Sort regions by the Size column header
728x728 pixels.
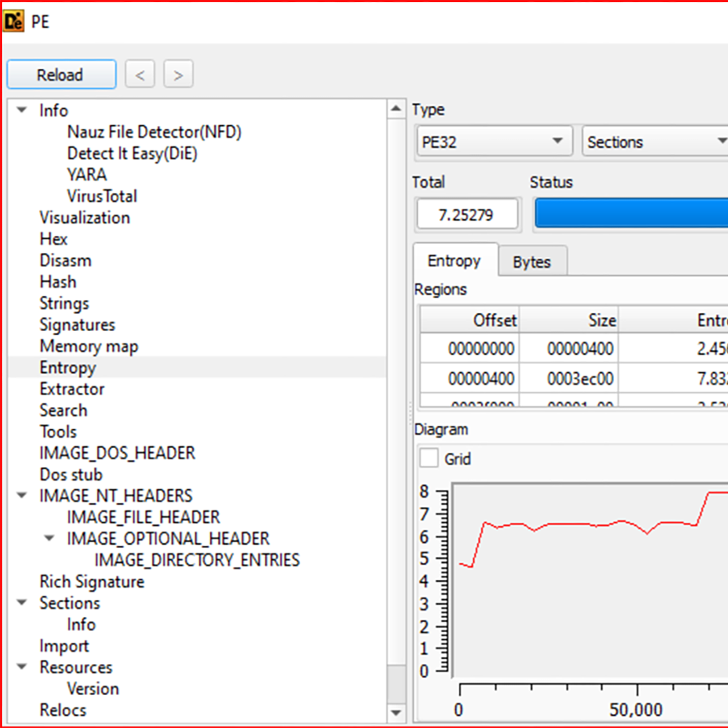[x=569, y=320]
